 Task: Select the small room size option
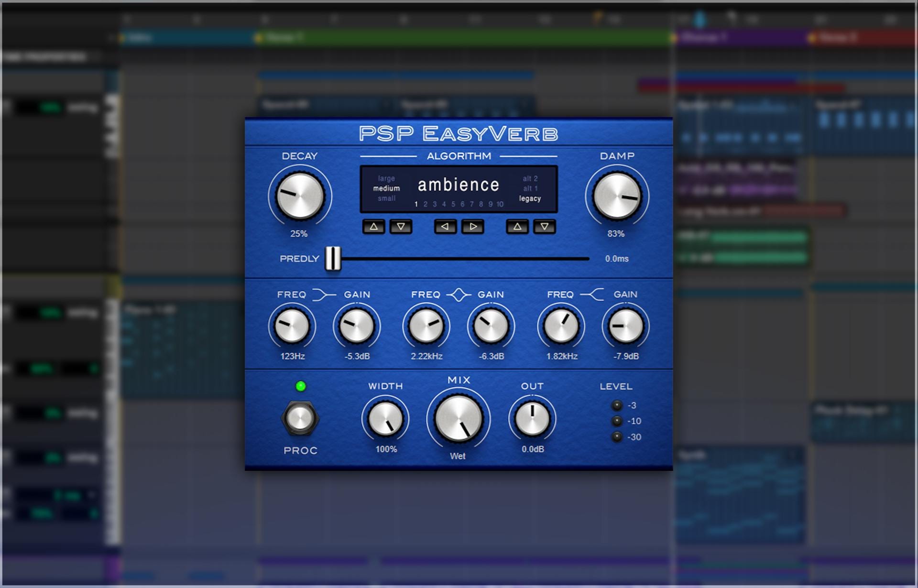[386, 198]
